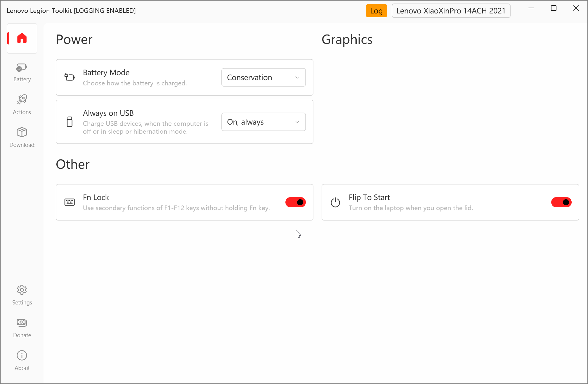Viewport: 588px width, 384px height.
Task: Select the Download label in sidebar
Action: (x=22, y=145)
